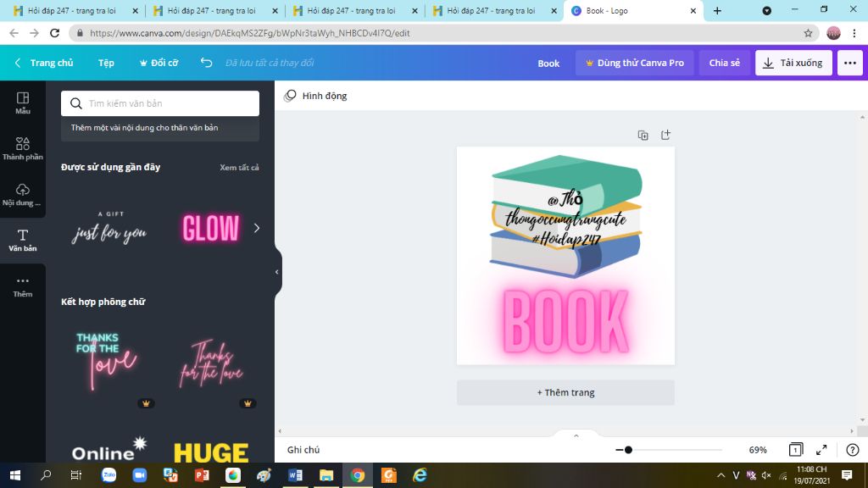The image size is (868, 488).
Task: Open Zoom from the taskbar
Action: 140,475
